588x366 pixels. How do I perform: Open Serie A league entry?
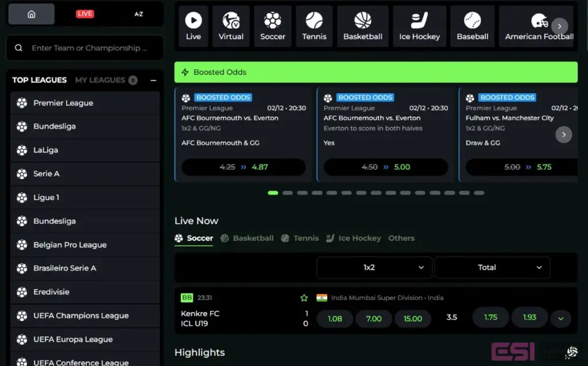coord(85,174)
